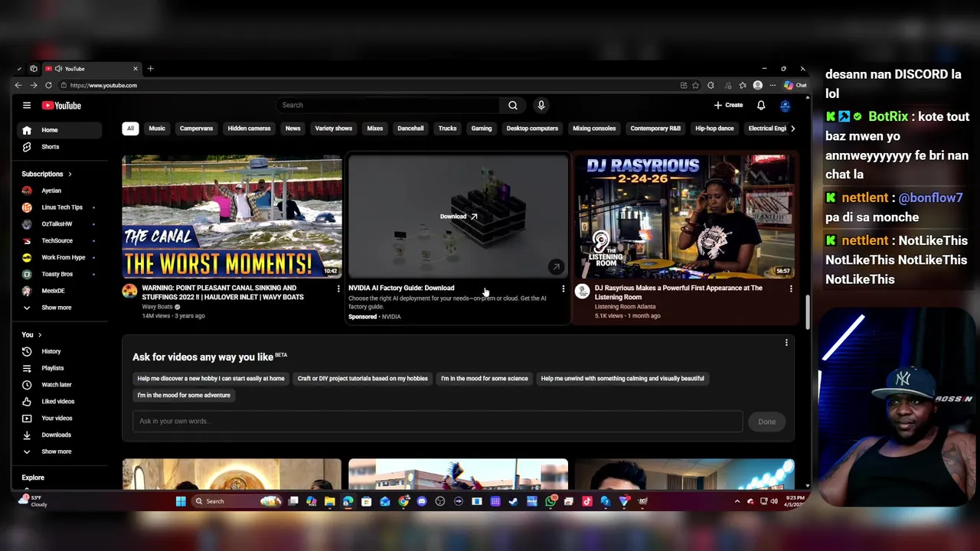
Task: Select the All category chip
Action: 130,129
